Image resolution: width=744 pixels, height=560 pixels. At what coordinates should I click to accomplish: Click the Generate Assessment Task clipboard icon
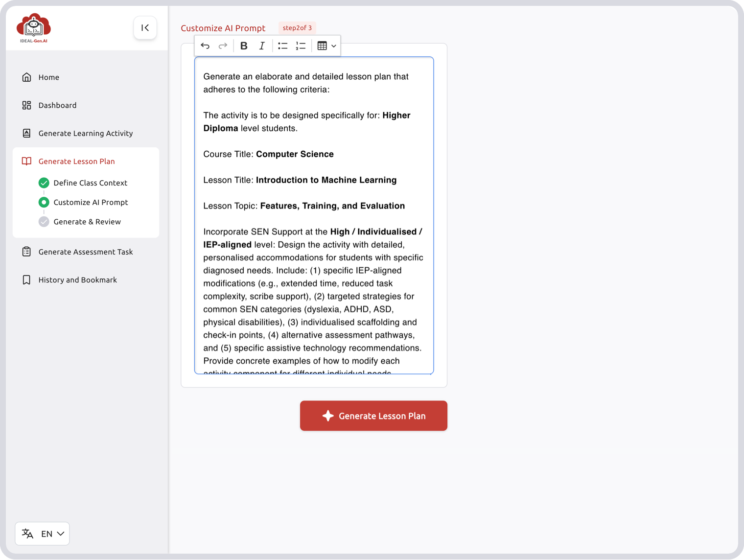(26, 252)
